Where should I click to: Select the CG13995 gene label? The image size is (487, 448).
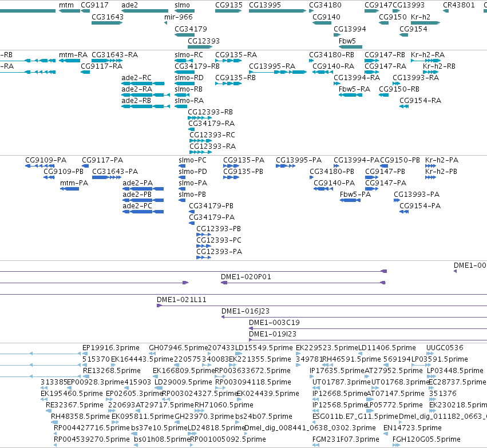pos(264,5)
